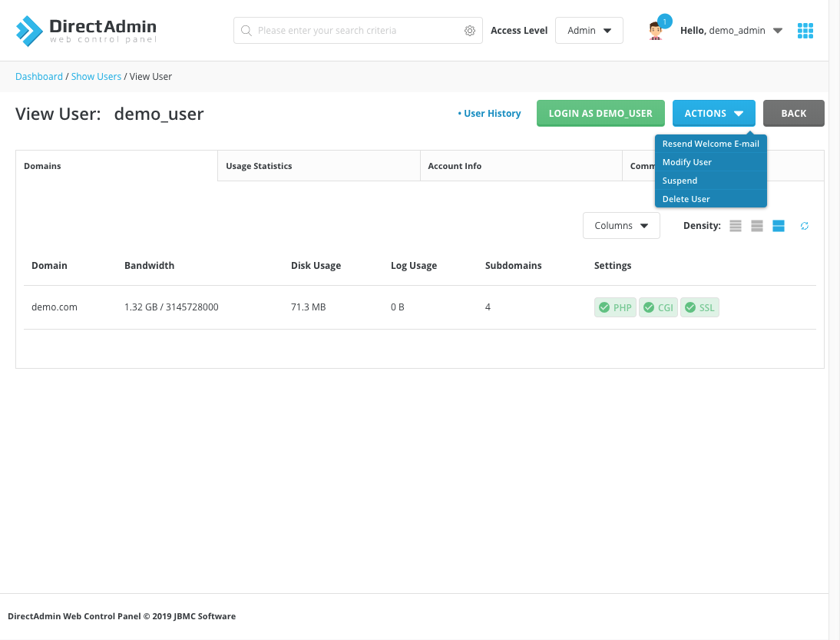Open the apps grid menu icon
This screenshot has height=640, width=840.
(805, 31)
